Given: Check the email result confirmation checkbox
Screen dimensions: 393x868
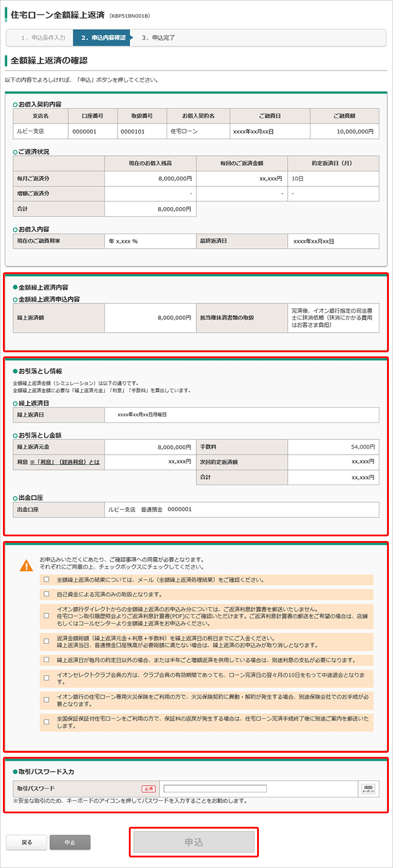Looking at the screenshot, I should tap(46, 580).
